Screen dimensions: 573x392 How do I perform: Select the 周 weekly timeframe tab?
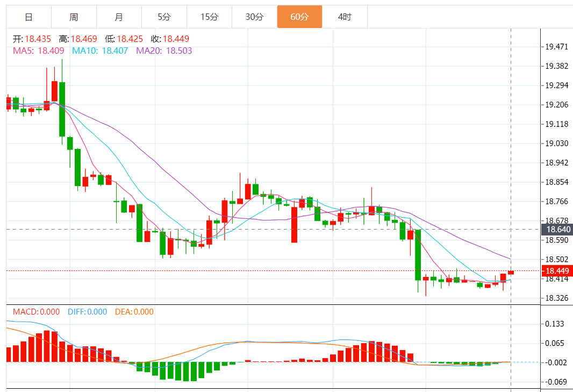pos(74,17)
